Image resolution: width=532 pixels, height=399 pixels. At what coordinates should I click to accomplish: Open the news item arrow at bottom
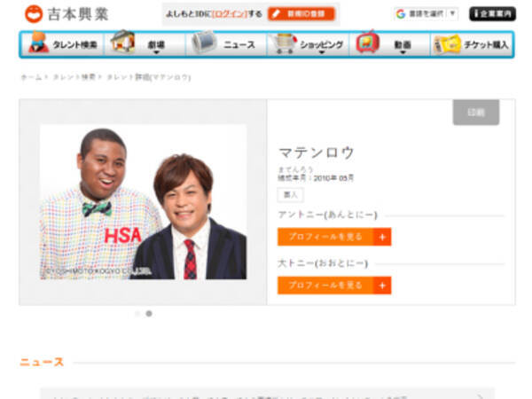click(480, 396)
